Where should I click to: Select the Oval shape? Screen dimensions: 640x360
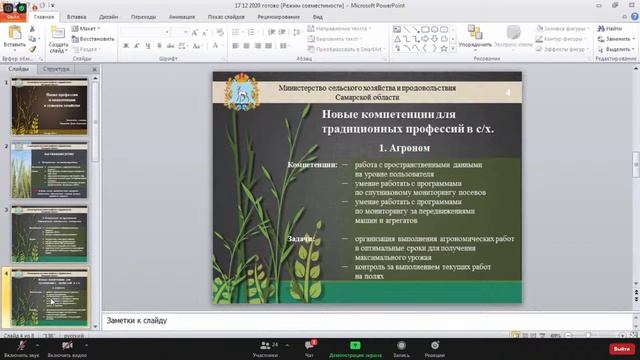tap(434, 29)
